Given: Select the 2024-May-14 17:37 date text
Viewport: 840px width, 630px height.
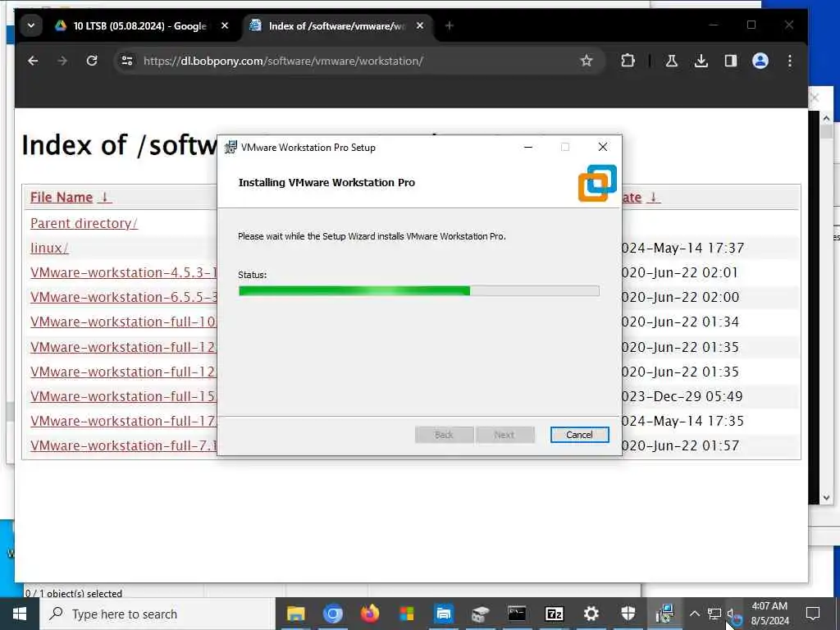Looking at the screenshot, I should pyautogui.click(x=683, y=248).
